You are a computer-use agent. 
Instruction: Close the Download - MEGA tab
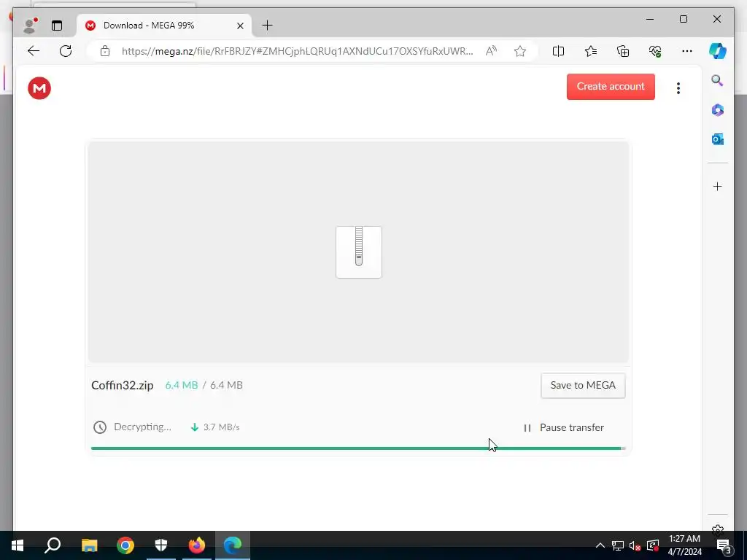pos(241,26)
